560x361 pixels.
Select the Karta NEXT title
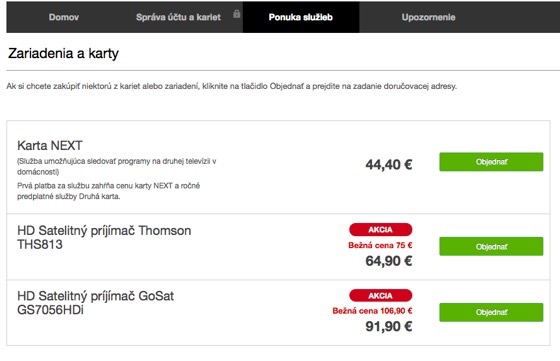coord(50,146)
